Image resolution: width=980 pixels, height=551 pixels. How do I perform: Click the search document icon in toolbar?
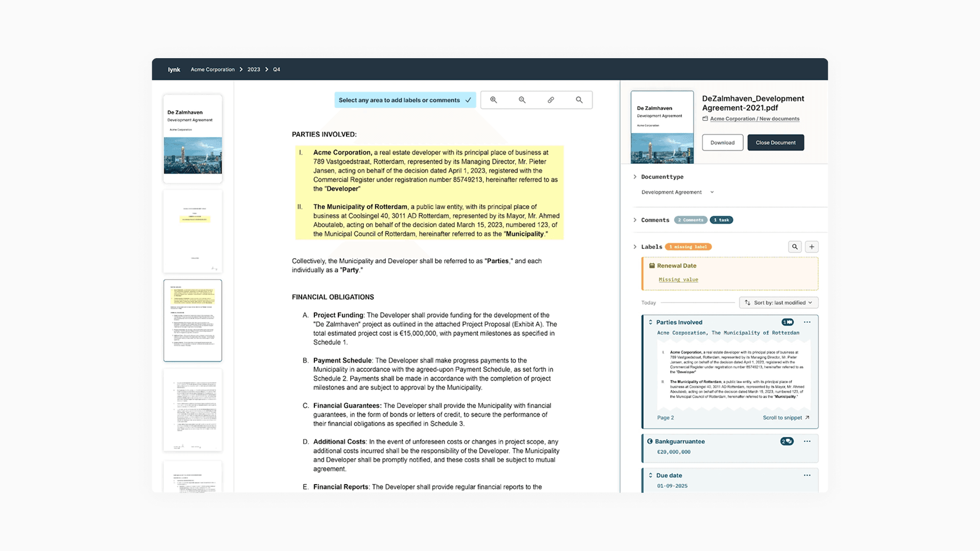pos(579,100)
